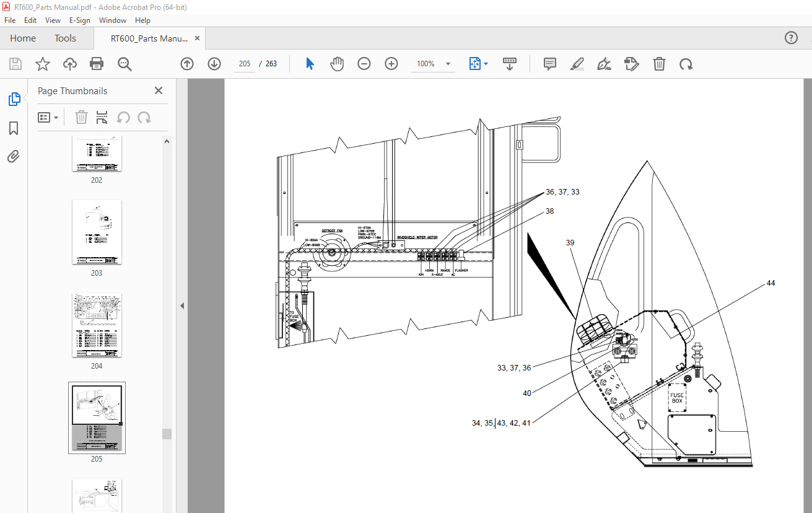Open the find text magnifier icon
Screen dimensions: 812x513
click(125, 64)
